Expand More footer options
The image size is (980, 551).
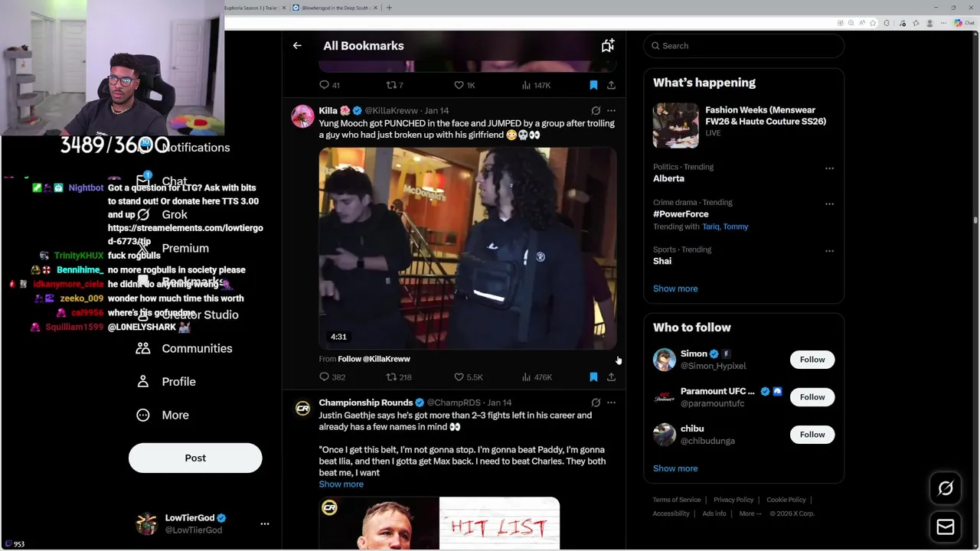[x=750, y=514]
